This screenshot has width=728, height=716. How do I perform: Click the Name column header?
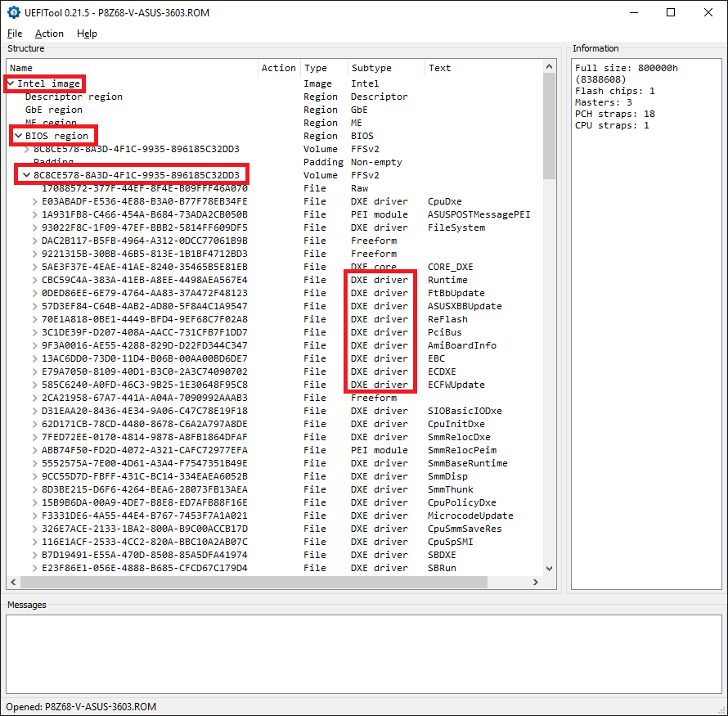click(x=21, y=68)
